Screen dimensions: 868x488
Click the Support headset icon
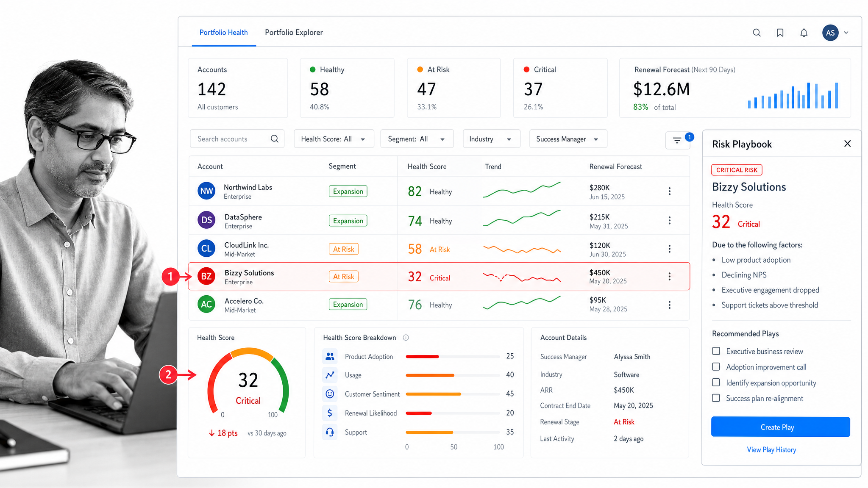pyautogui.click(x=330, y=432)
